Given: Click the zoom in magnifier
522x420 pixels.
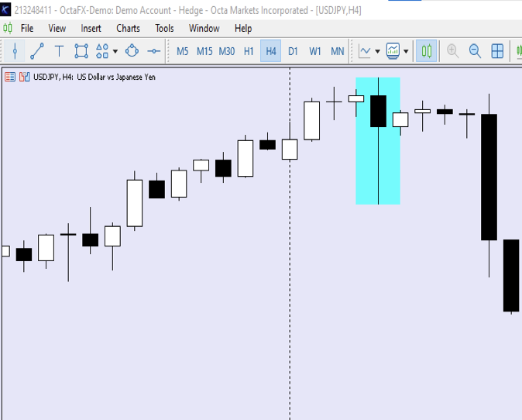Looking at the screenshot, I should pos(453,51).
